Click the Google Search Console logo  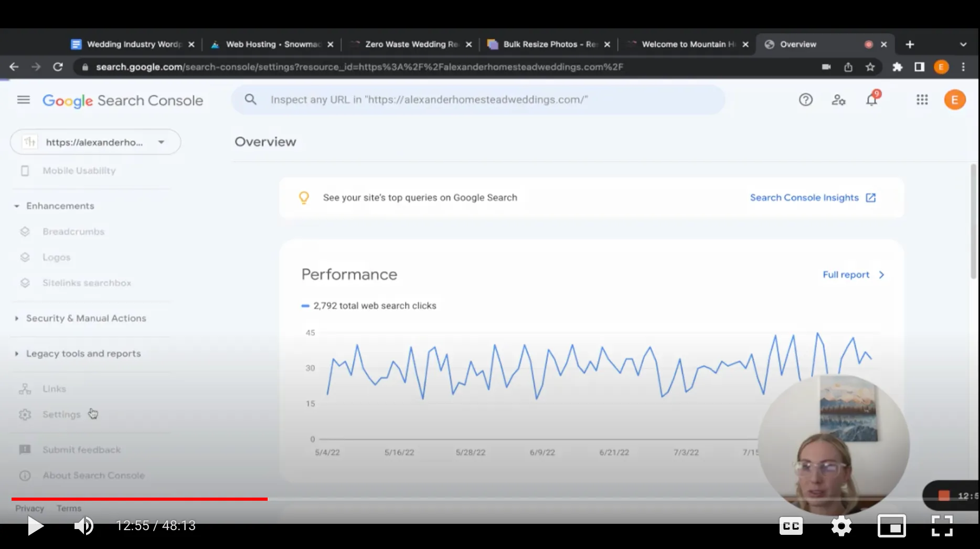[x=123, y=100]
